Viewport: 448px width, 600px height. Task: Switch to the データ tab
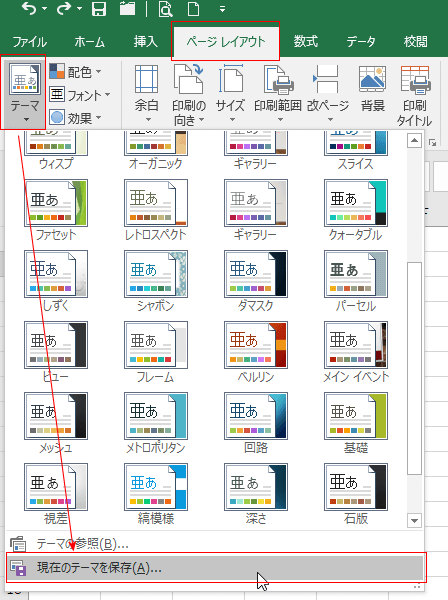(361, 41)
